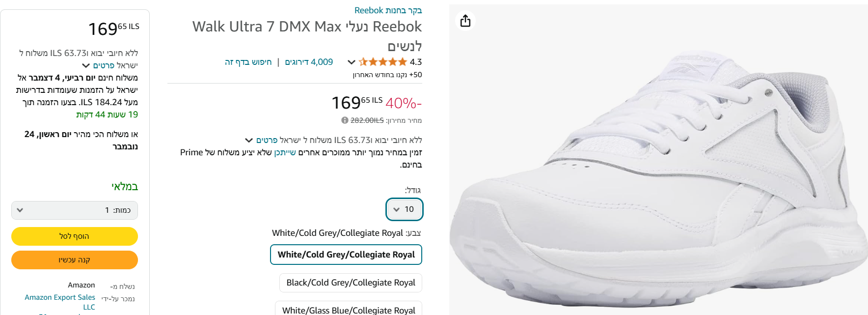Screen dimensions: 868x315
Task: Click the share icon on product image
Action: [x=465, y=21]
